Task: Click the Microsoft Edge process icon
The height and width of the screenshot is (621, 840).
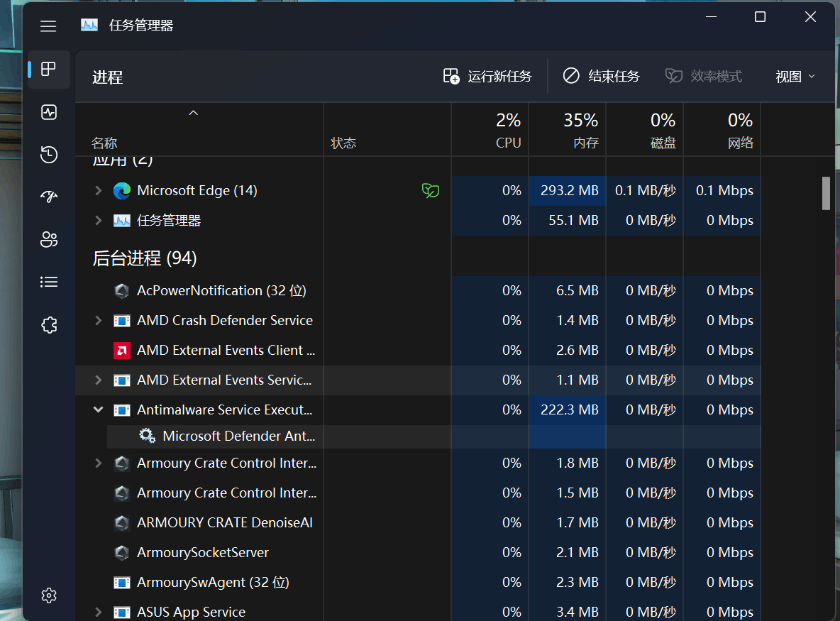Action: (x=122, y=191)
